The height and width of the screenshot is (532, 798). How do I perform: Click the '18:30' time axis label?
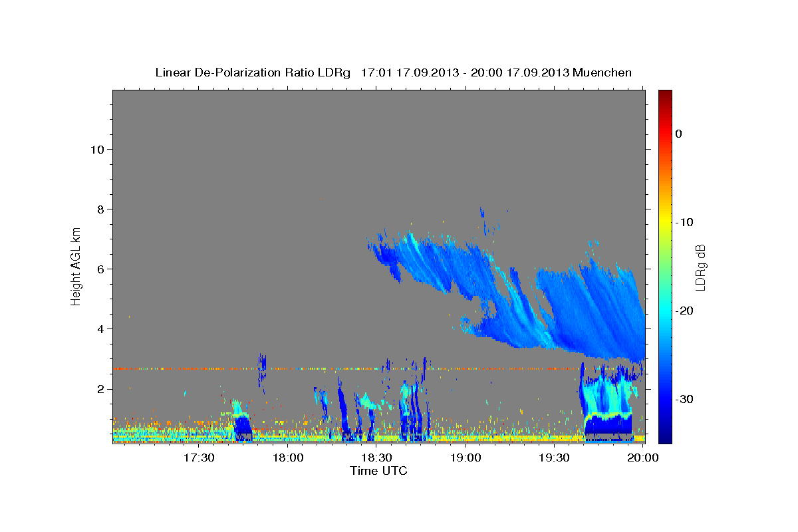pyautogui.click(x=377, y=458)
